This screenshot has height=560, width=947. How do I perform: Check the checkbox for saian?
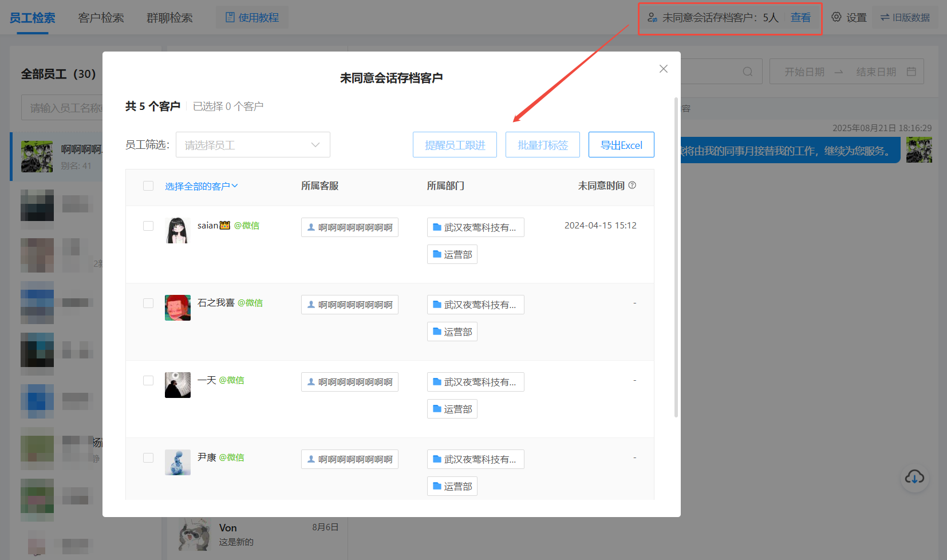pyautogui.click(x=148, y=226)
